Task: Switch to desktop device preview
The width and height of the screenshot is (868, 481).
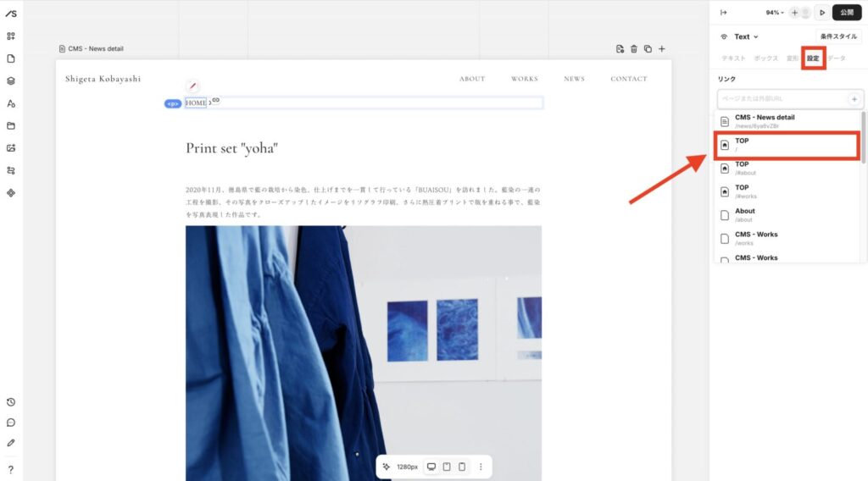Action: pyautogui.click(x=431, y=467)
